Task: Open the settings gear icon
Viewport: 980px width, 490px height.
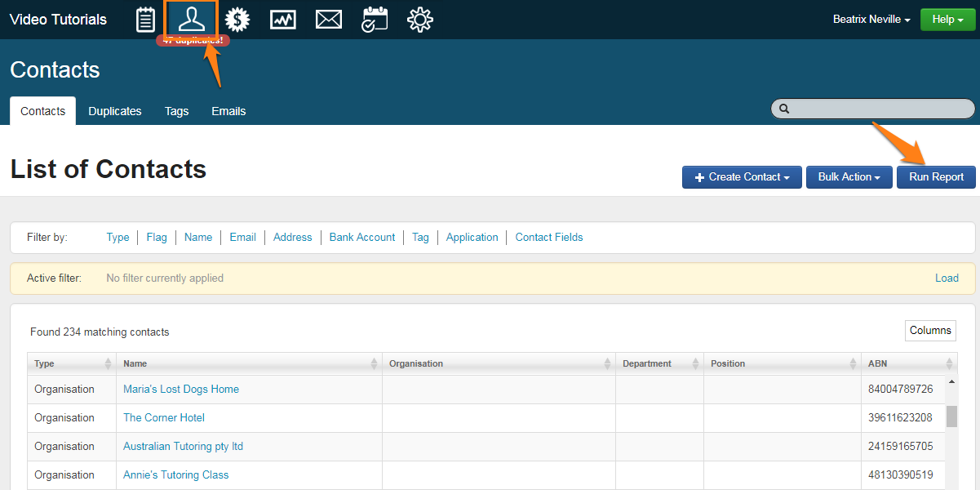Action: pyautogui.click(x=420, y=20)
